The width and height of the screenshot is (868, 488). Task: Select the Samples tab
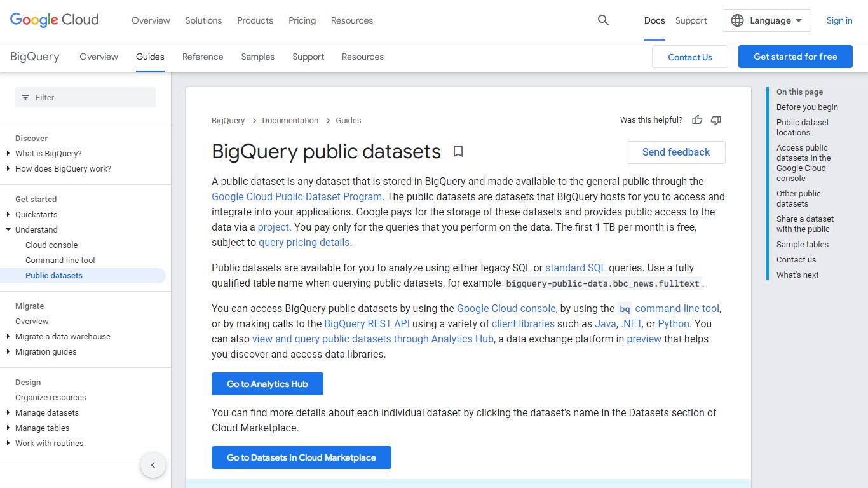[x=257, y=57]
